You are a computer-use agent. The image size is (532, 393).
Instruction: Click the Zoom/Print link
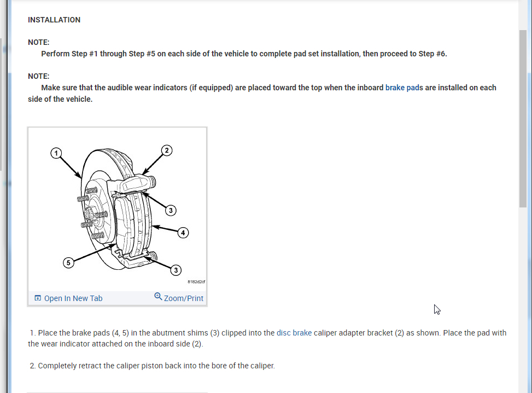pos(184,298)
